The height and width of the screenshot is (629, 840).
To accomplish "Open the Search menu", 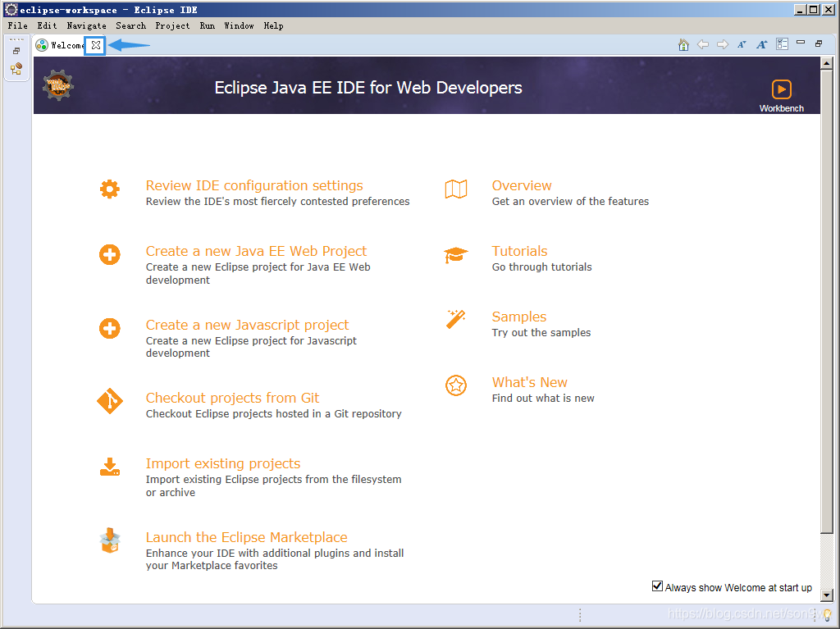I will (130, 25).
